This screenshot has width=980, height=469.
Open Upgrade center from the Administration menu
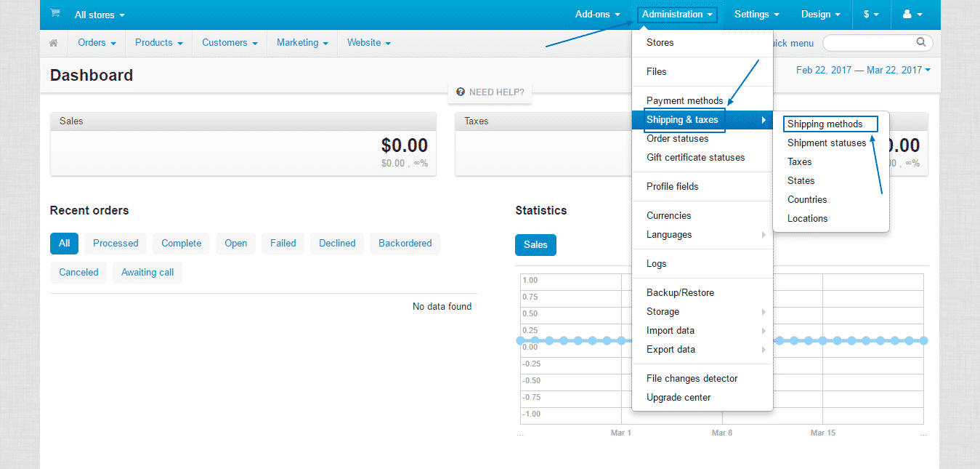tap(678, 397)
